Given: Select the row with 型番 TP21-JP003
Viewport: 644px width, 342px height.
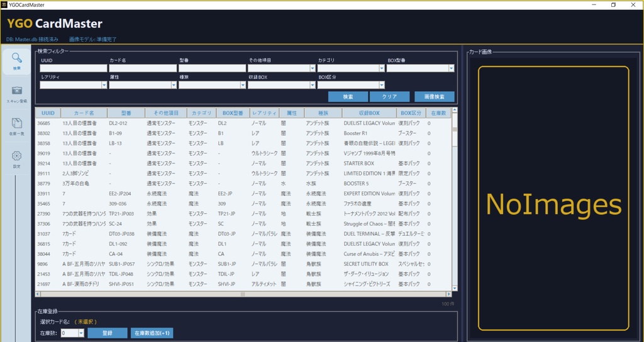Looking at the screenshot, I should pyautogui.click(x=243, y=214).
